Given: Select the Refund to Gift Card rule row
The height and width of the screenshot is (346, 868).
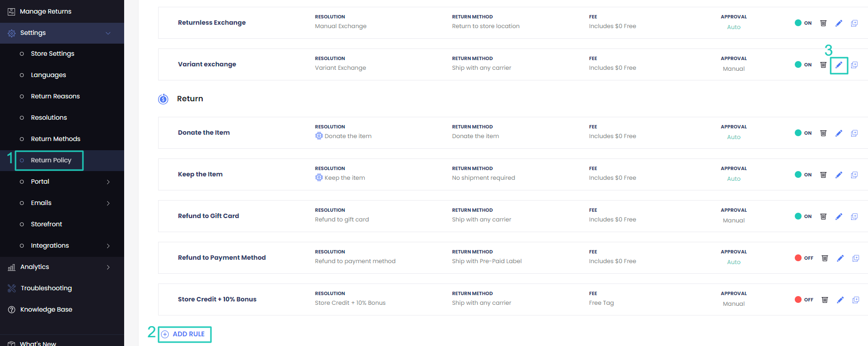Looking at the screenshot, I should [209, 216].
